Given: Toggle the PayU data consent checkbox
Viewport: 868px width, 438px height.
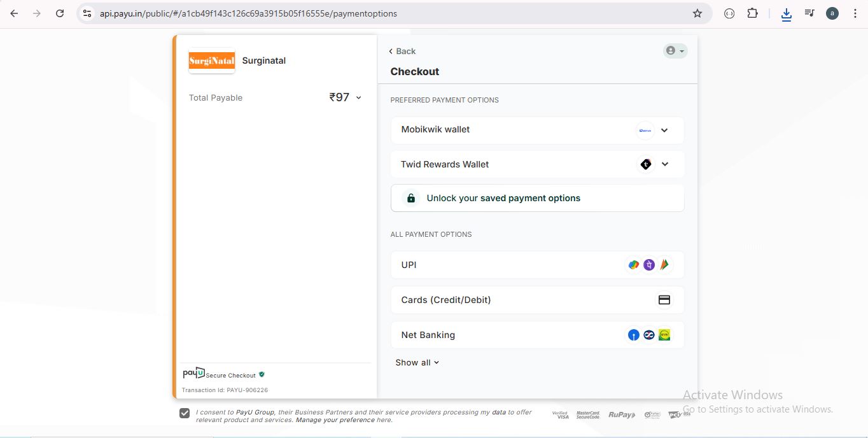Looking at the screenshot, I should click(185, 413).
